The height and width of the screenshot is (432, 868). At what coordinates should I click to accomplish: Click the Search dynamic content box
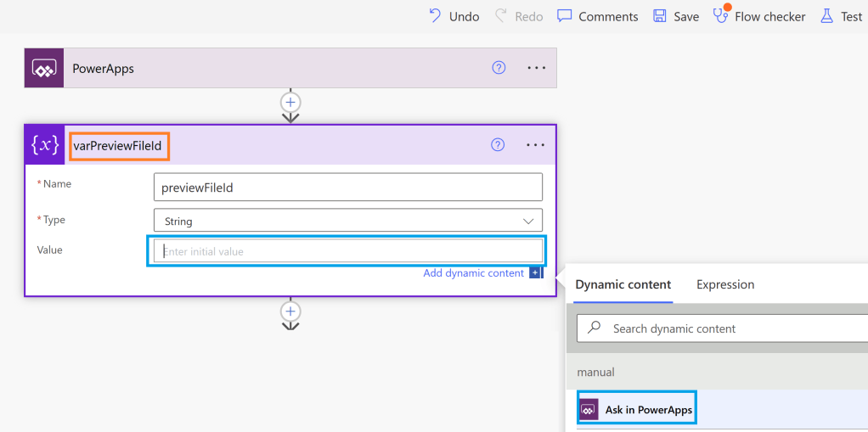722,328
